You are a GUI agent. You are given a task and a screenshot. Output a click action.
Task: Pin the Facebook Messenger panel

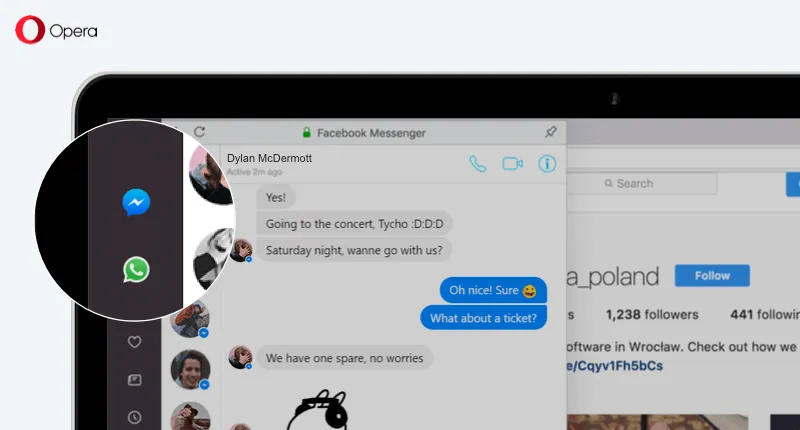551,132
